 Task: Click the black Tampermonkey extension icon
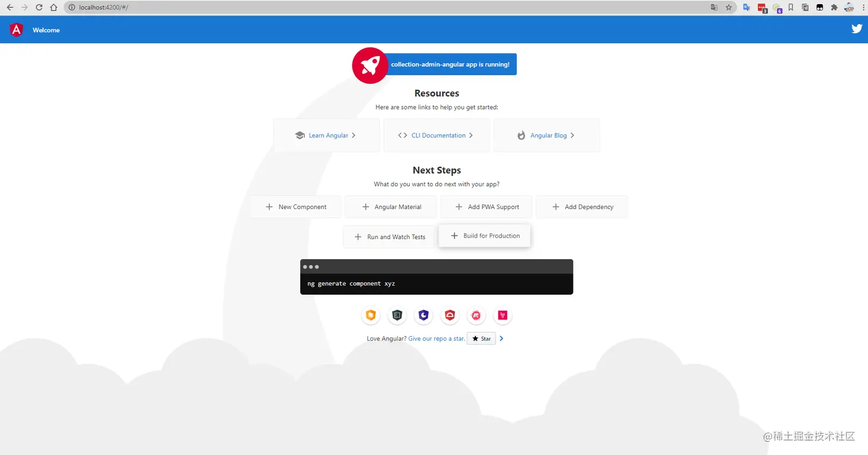(820, 7)
